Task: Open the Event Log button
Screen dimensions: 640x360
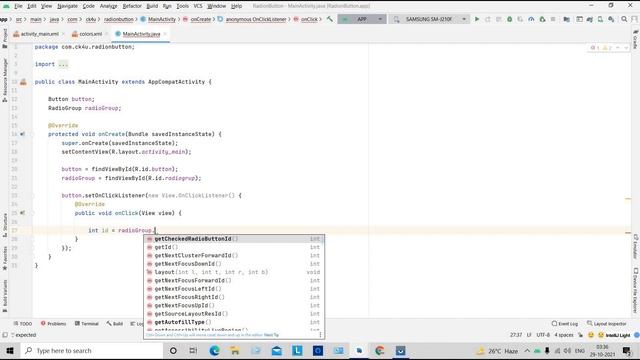Action: [564, 324]
